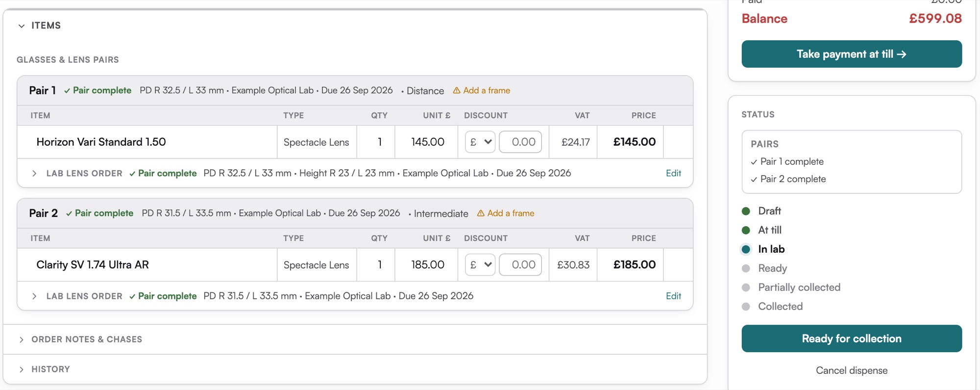Click the checkmark beside Pair 1 header
Viewport: 980px width, 390px height.
(x=67, y=91)
